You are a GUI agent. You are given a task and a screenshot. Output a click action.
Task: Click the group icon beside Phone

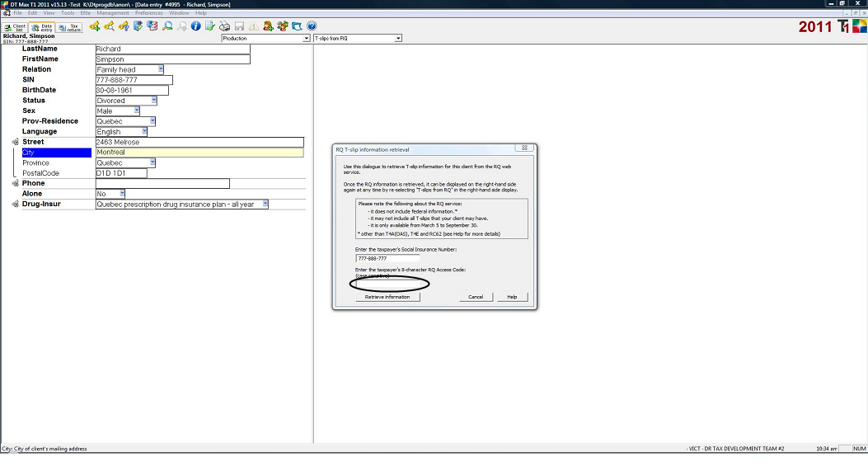click(16, 183)
